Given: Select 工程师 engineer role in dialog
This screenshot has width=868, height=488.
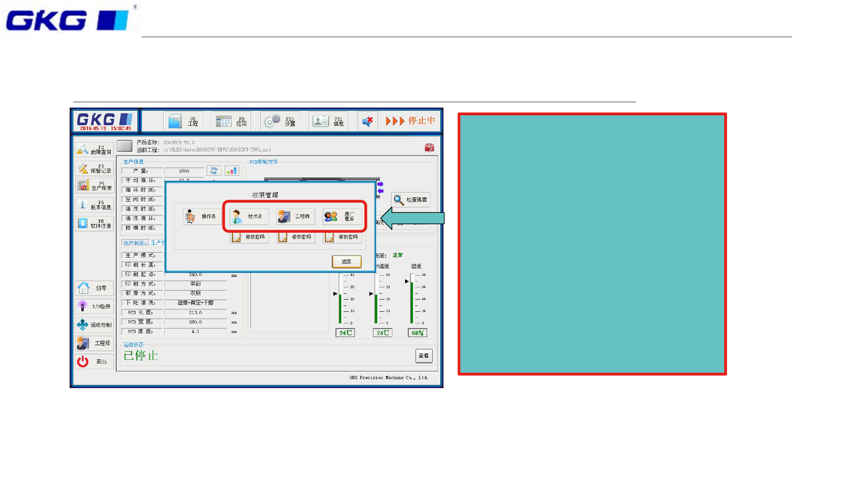Looking at the screenshot, I should tap(295, 217).
